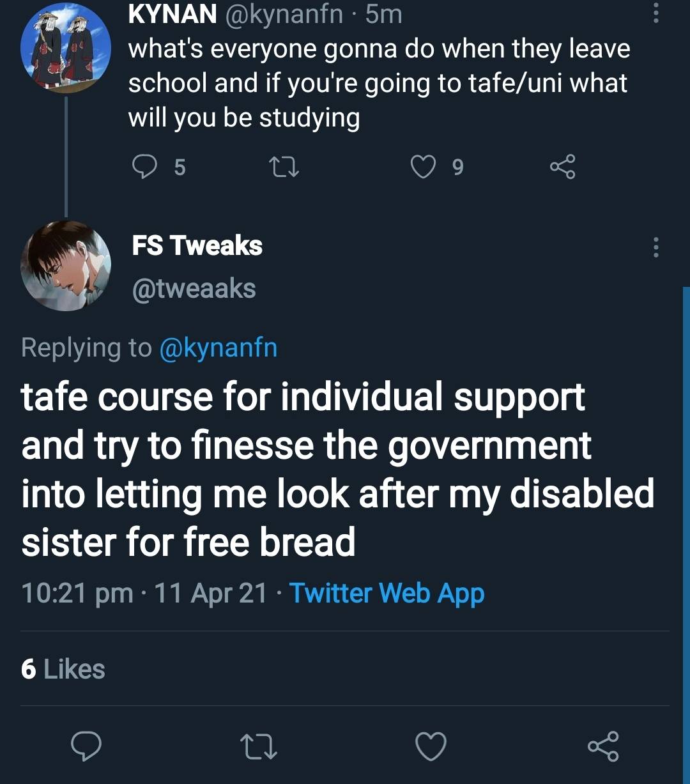Click the 5m timestamp on KYNAN's tweet
690x784 pixels.
pos(384,14)
